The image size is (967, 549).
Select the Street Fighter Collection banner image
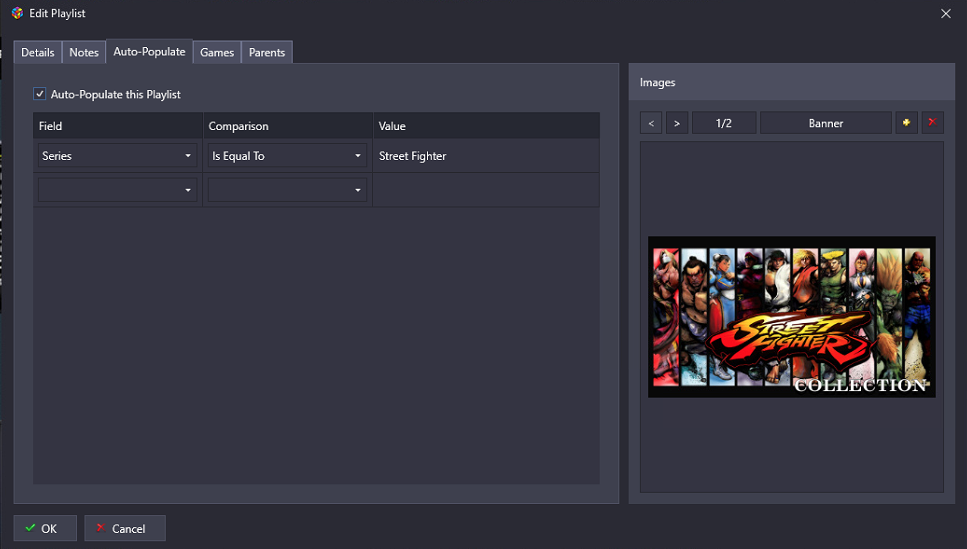tap(792, 316)
